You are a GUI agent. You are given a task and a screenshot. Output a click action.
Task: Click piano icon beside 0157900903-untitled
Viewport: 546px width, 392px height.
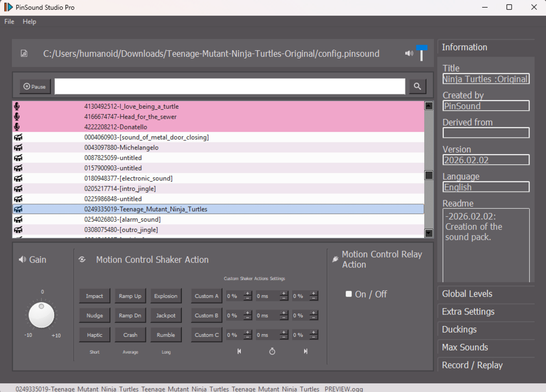click(x=18, y=168)
